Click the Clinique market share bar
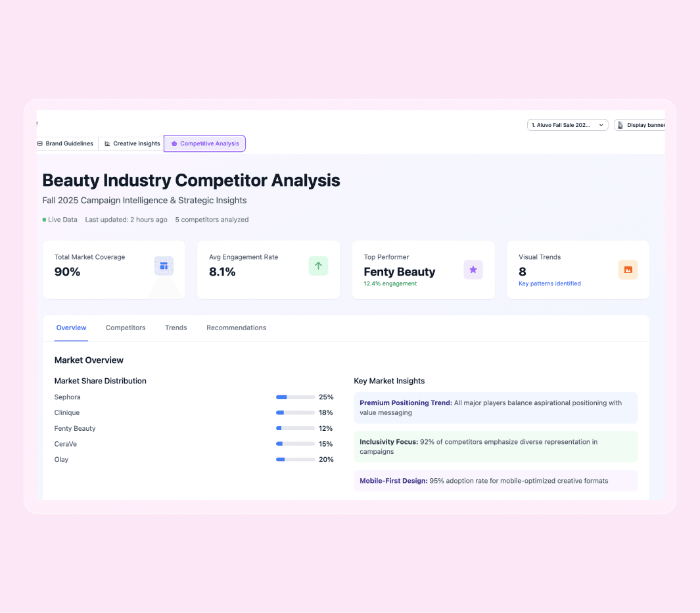This screenshot has height=613, width=700. [x=295, y=413]
